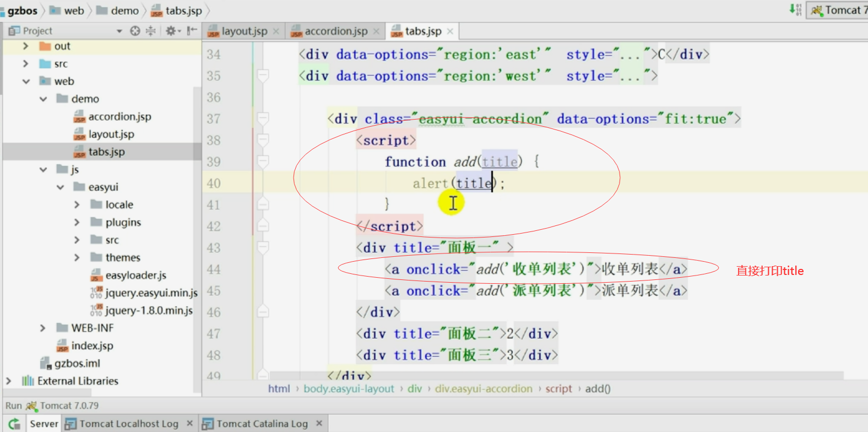
Task: Toggle code fold marker on line 37
Action: tap(263, 118)
